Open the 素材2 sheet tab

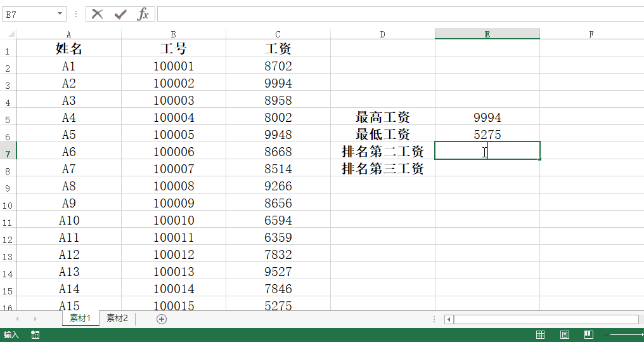tap(117, 319)
